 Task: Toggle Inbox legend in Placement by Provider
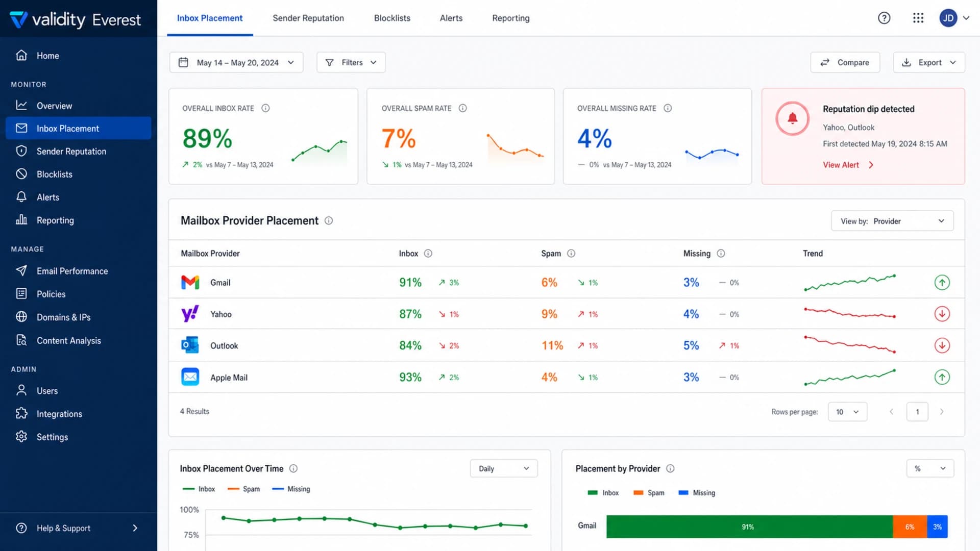pos(603,493)
